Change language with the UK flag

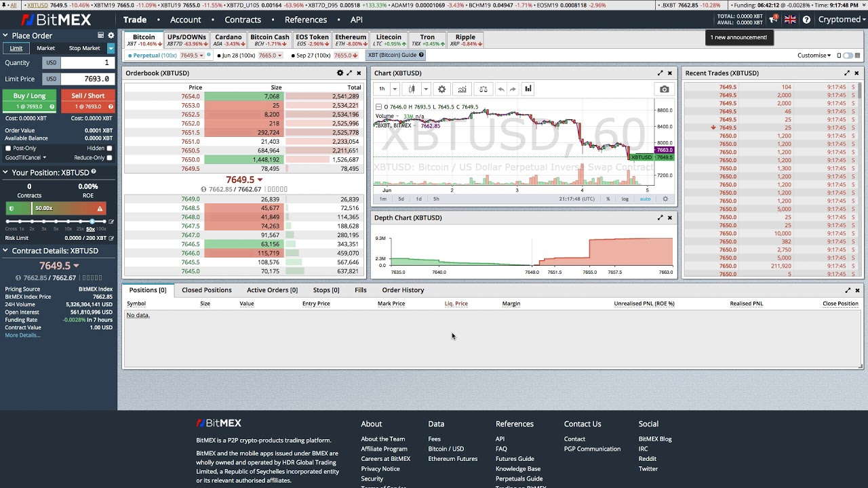pyautogui.click(x=790, y=20)
